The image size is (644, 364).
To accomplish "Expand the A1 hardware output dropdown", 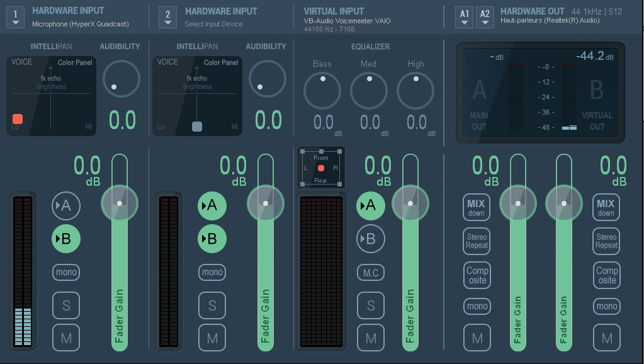I will pos(465,17).
